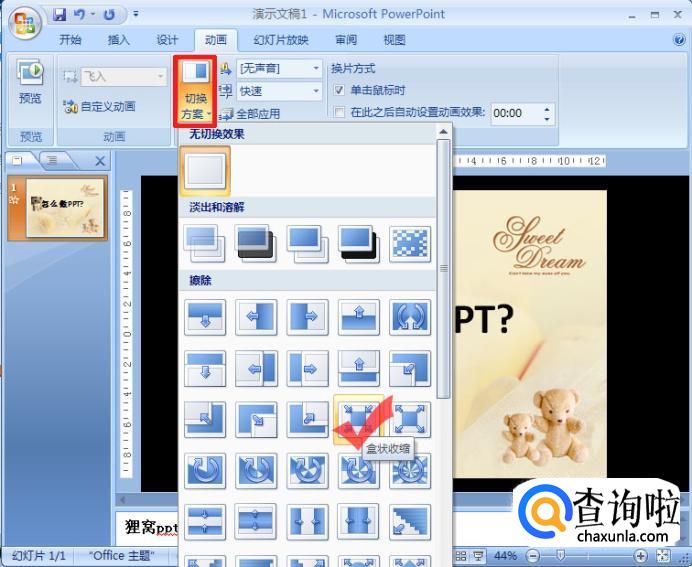Screen dimensions: 692x567
Task: Adjust the zoom slider handle
Action: [x=560, y=555]
